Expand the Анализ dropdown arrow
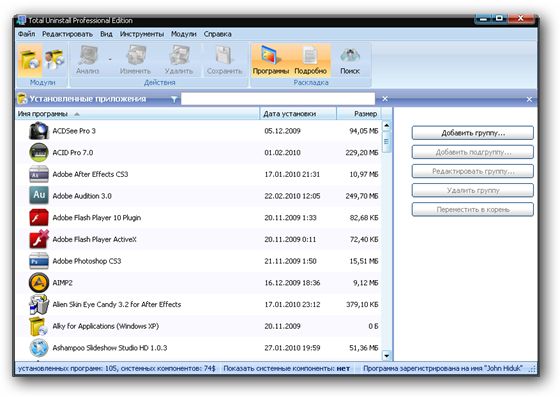 [x=110, y=59]
